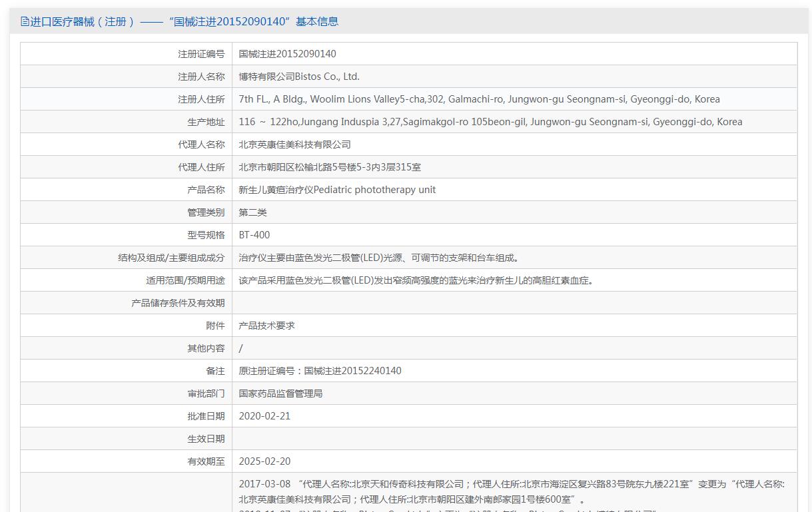Select address starting with 116 ~ 122ho

[490, 122]
